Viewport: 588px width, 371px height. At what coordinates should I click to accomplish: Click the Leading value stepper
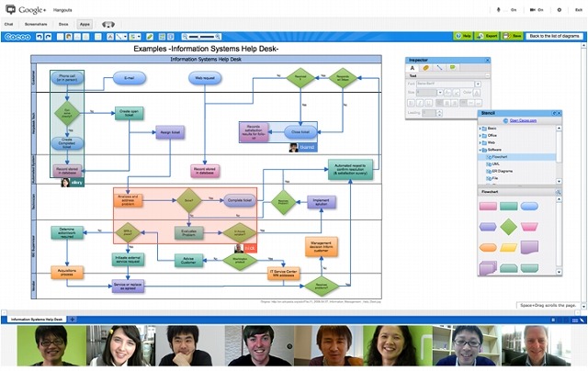click(439, 113)
